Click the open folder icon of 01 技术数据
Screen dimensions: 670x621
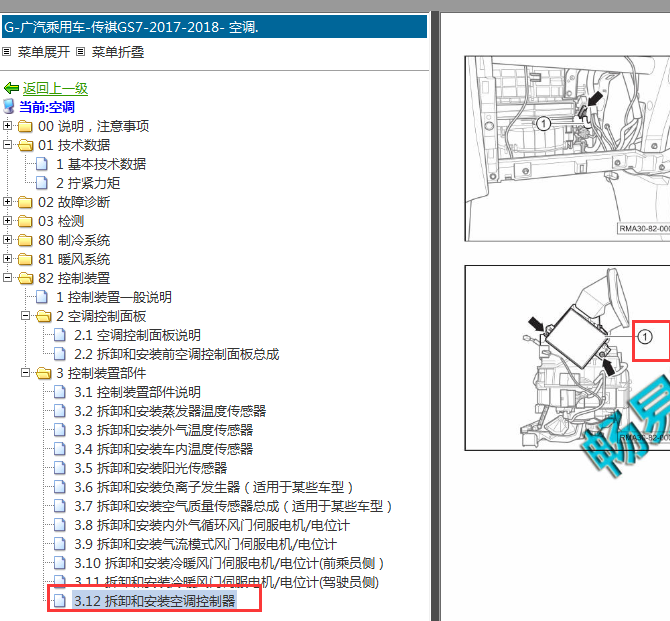point(25,145)
